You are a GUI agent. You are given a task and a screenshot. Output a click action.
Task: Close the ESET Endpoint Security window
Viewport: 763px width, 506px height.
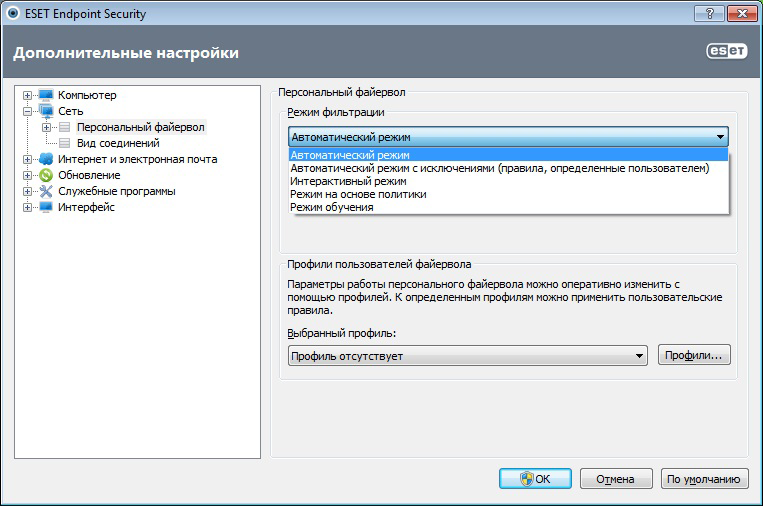[x=742, y=14]
